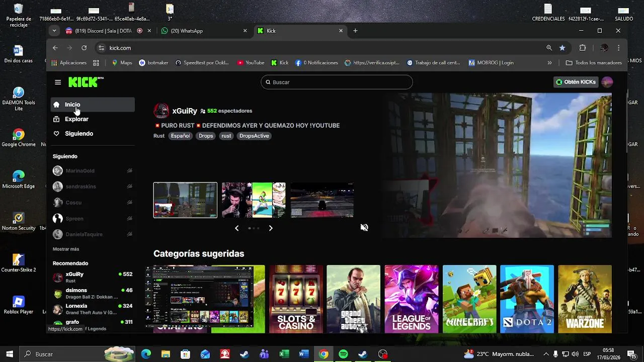Open Speedtest por Ookla bookmark
This screenshot has width=644, height=362.
pyautogui.click(x=202, y=63)
